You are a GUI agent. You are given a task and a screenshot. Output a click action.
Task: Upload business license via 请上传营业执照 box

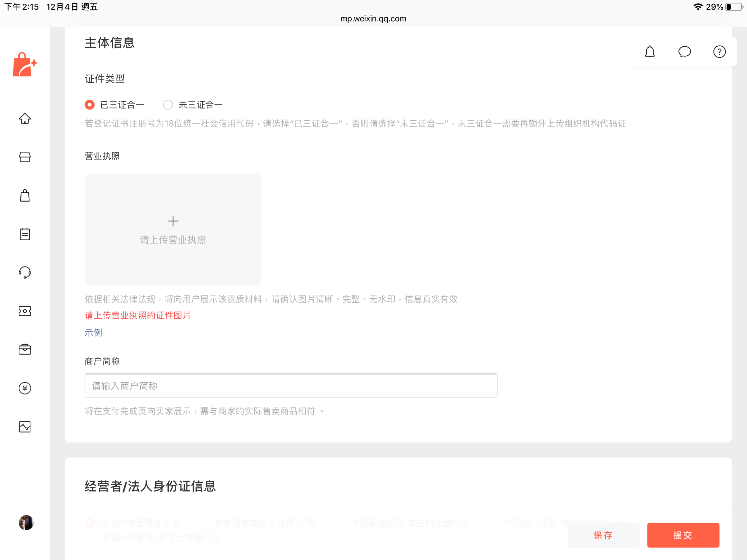click(173, 230)
